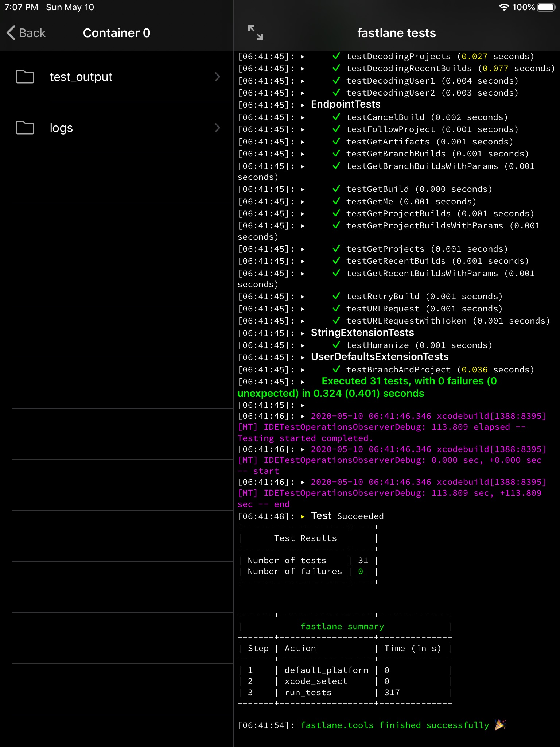Screen dimensions: 560x747
Task: Click the Action column header
Action: click(300, 649)
